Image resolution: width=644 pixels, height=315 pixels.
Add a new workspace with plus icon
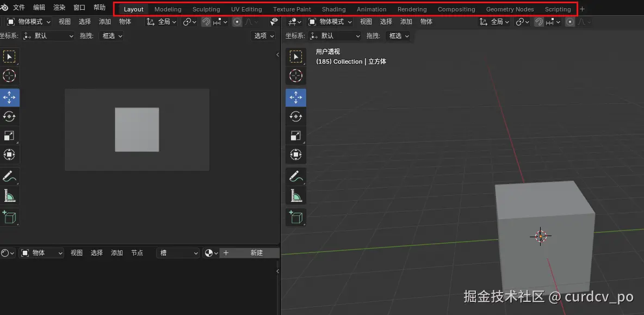(x=582, y=9)
